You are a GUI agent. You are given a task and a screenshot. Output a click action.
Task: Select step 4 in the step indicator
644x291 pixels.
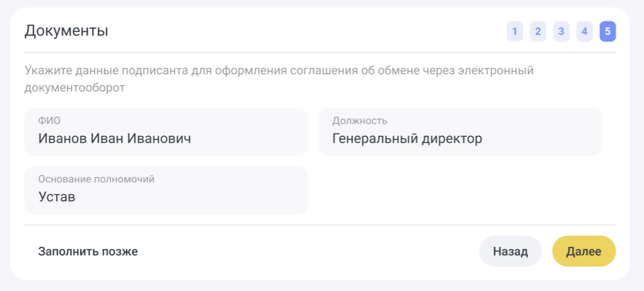(584, 32)
